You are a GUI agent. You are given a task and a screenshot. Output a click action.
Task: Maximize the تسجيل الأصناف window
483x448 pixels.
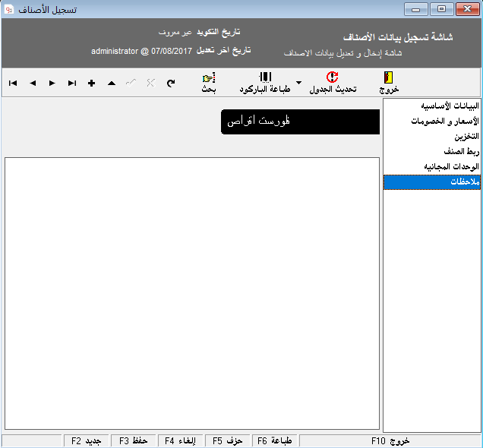442,9
